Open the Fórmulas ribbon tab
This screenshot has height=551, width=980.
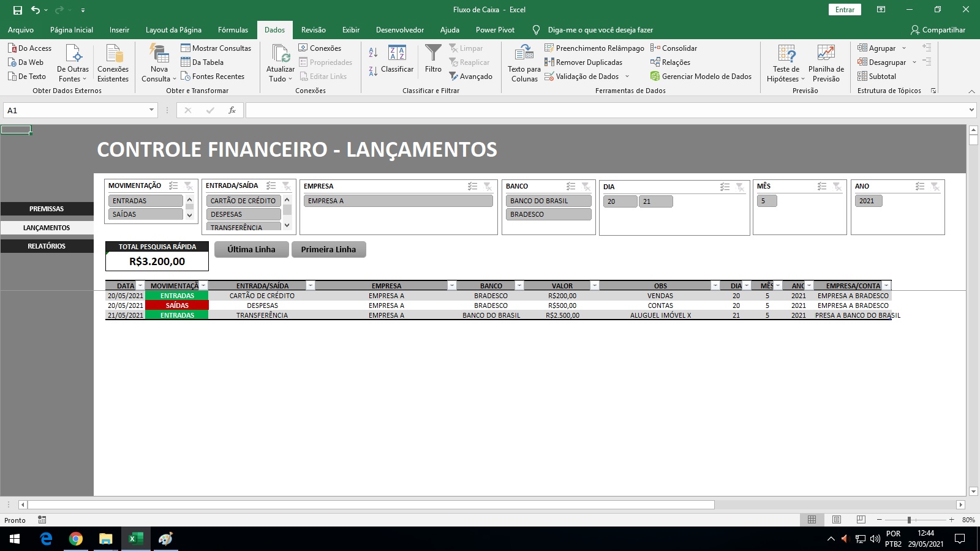[233, 29]
